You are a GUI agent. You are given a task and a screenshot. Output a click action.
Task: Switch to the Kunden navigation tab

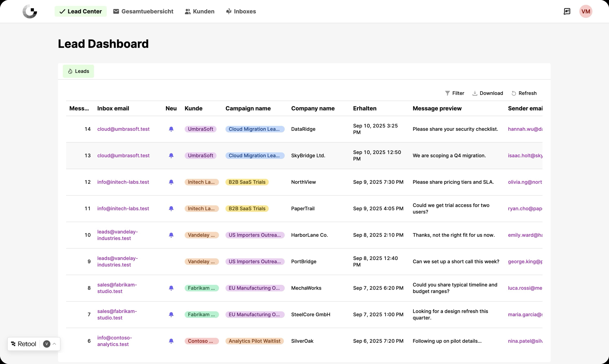(199, 11)
